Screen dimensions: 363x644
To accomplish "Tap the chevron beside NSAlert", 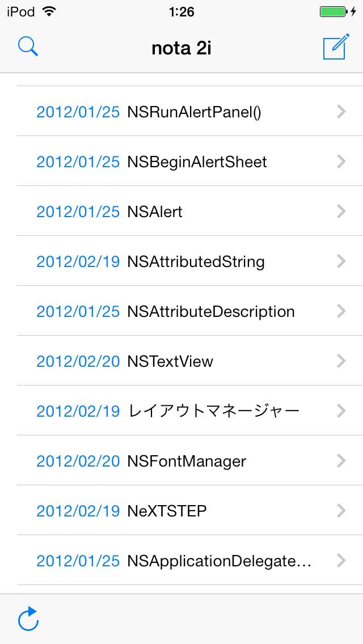I will coord(341,211).
